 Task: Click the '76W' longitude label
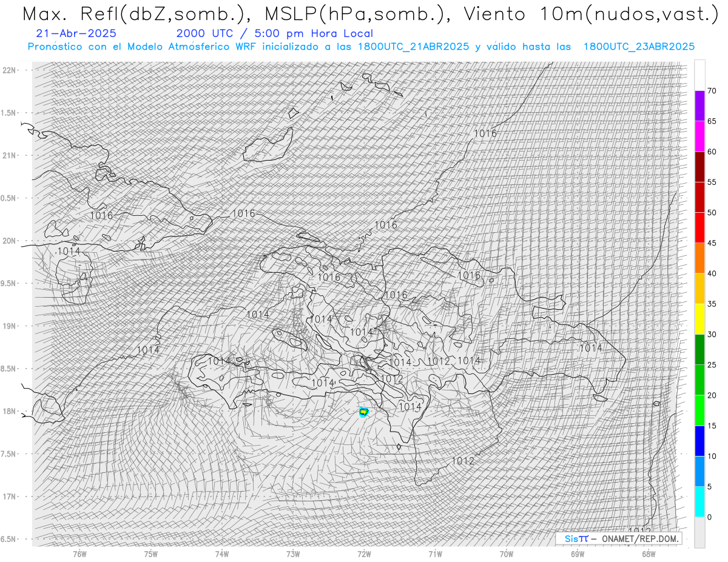[x=79, y=554]
